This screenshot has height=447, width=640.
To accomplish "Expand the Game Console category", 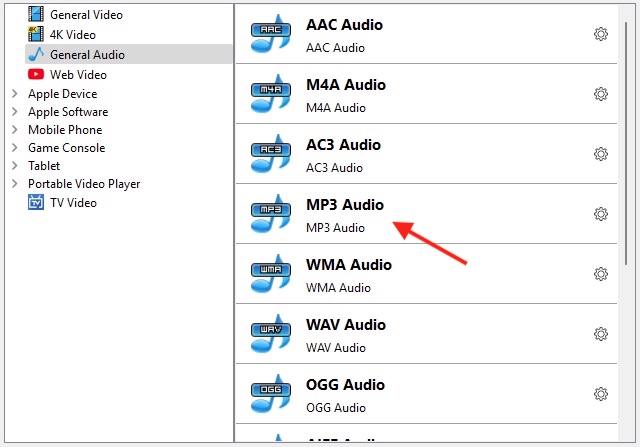I will pos(15,148).
